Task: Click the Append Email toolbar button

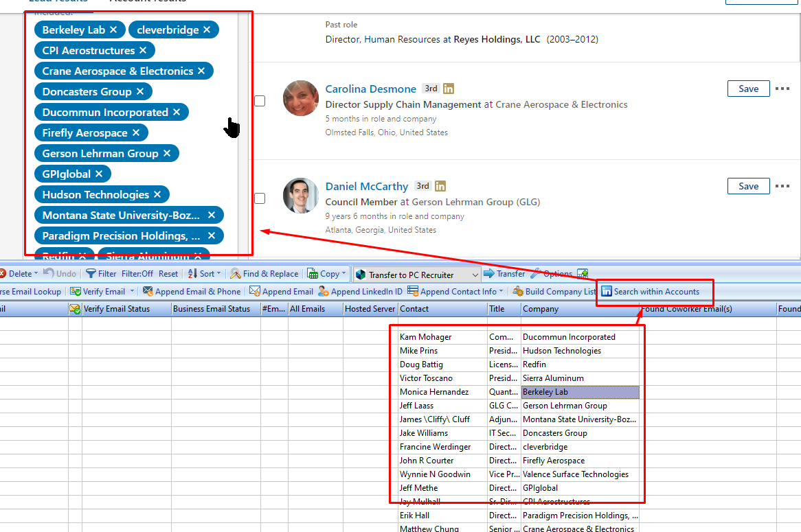Action: [x=281, y=292]
